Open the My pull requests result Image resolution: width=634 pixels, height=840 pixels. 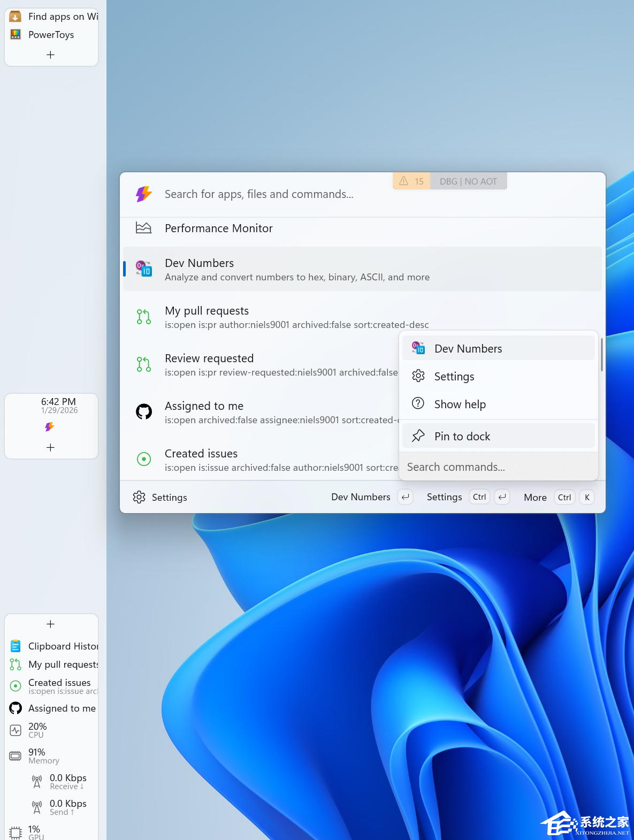click(362, 317)
